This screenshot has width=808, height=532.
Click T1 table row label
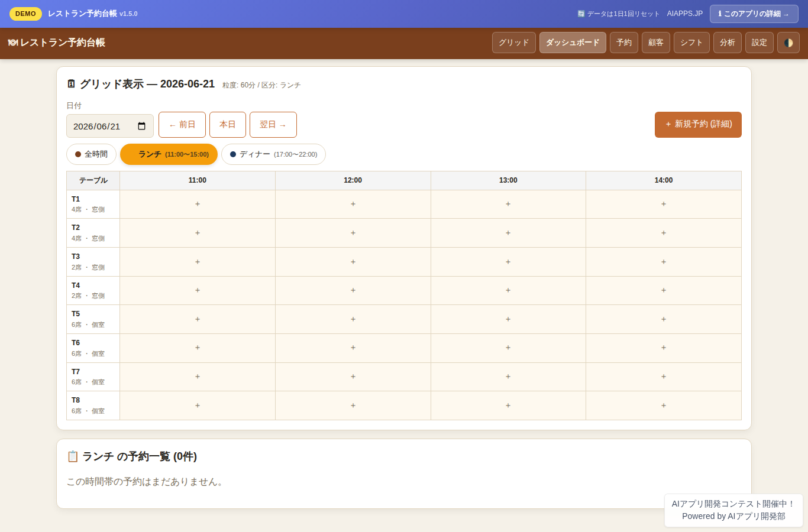(93, 204)
